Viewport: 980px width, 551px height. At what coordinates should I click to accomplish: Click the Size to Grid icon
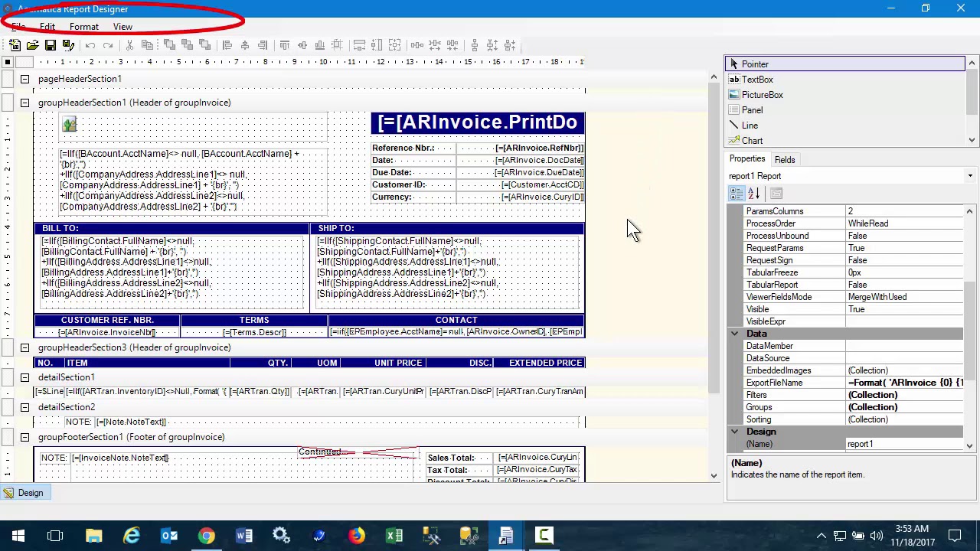click(337, 45)
